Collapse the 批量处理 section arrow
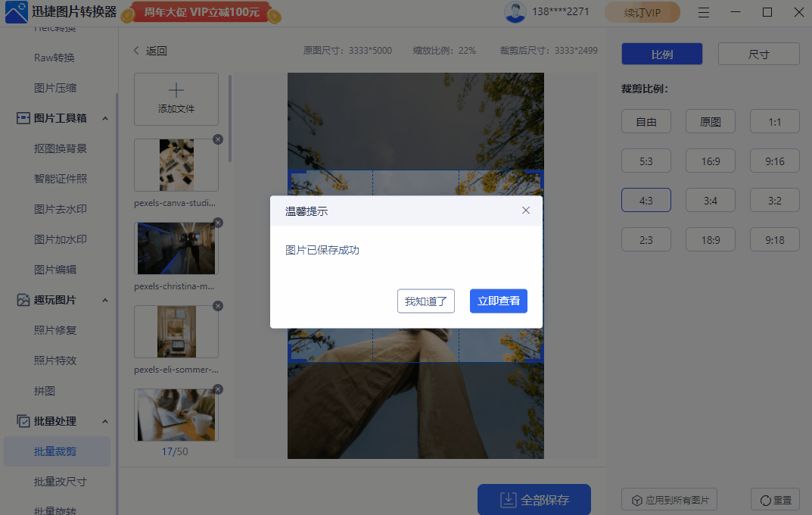This screenshot has height=515, width=812. 105,421
